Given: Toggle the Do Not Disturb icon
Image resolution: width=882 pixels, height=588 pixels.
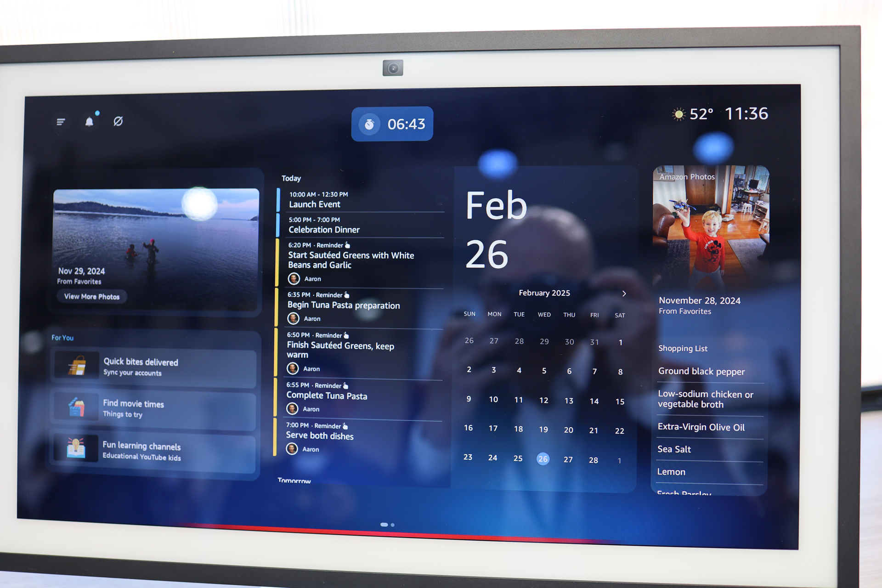Looking at the screenshot, I should (119, 121).
